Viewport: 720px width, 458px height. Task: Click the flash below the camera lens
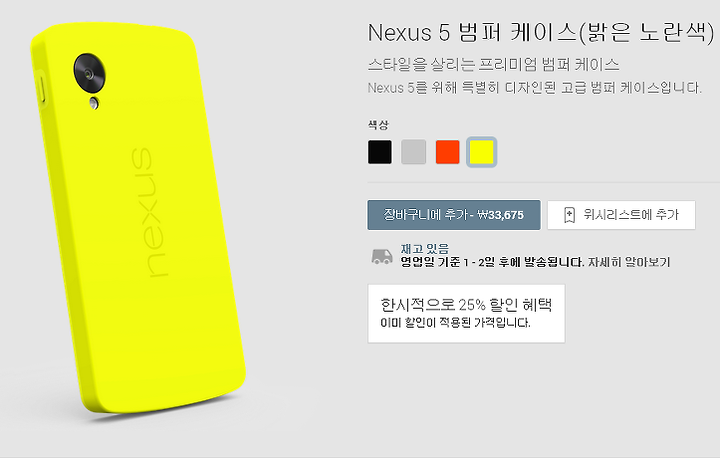coord(94,103)
